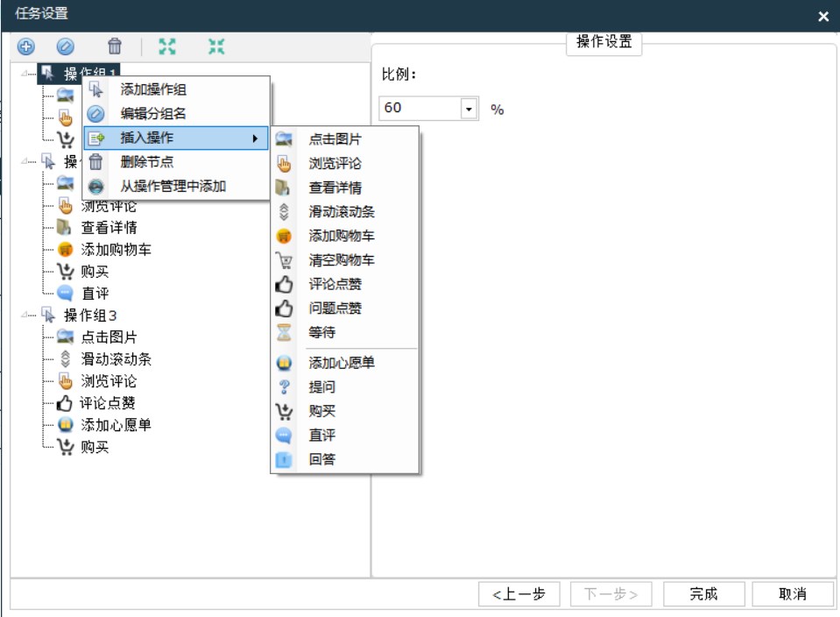Click the speech bubble icon beside submenu 直评
Screen dimensions: 840x617
(x=284, y=436)
